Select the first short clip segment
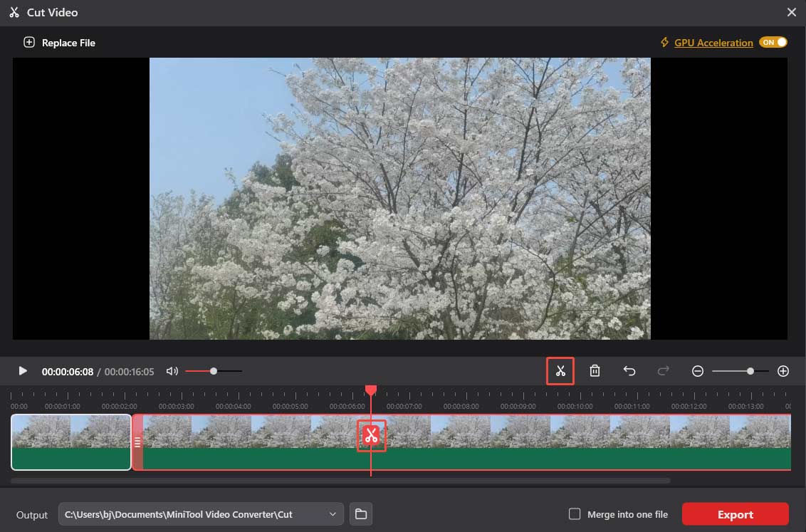Viewport: 806px width, 532px height. 71,442
